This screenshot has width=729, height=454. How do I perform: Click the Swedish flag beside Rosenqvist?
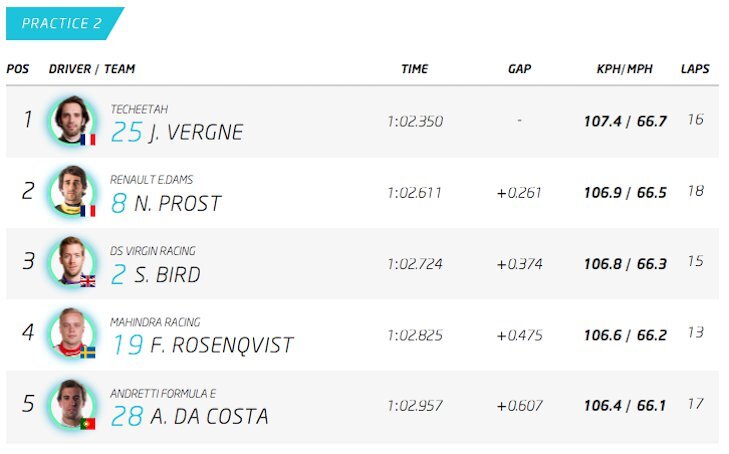click(x=88, y=352)
